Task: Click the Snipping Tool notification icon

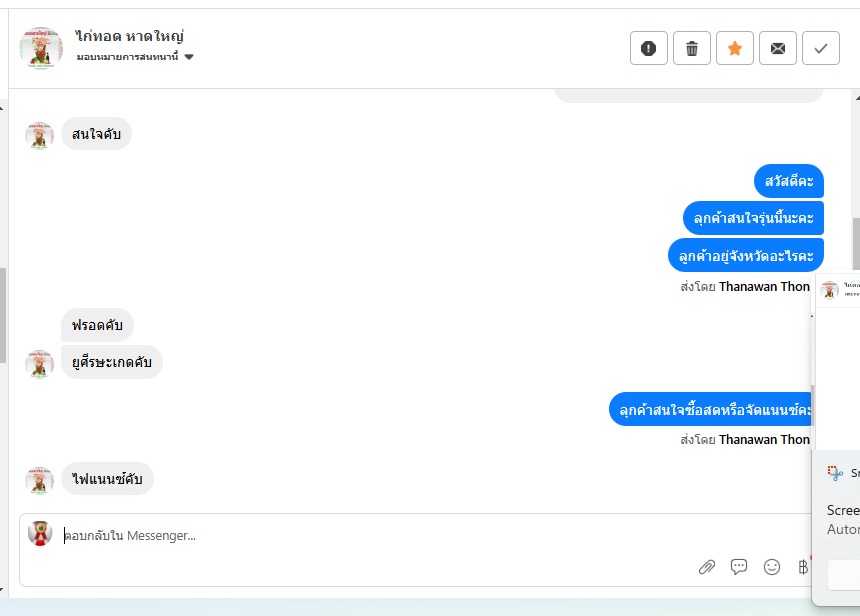Action: coord(835,473)
